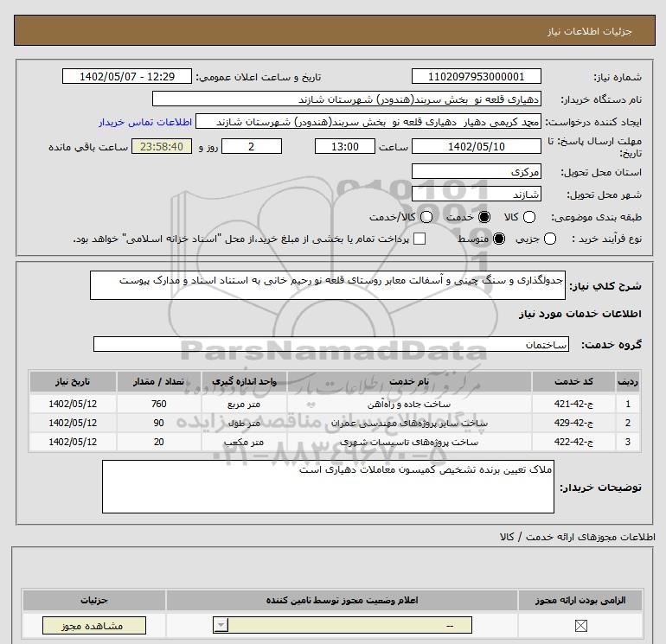
Task: Toggle the اسناد خزانه اسلامی payment checkbox
Action: tap(419, 239)
